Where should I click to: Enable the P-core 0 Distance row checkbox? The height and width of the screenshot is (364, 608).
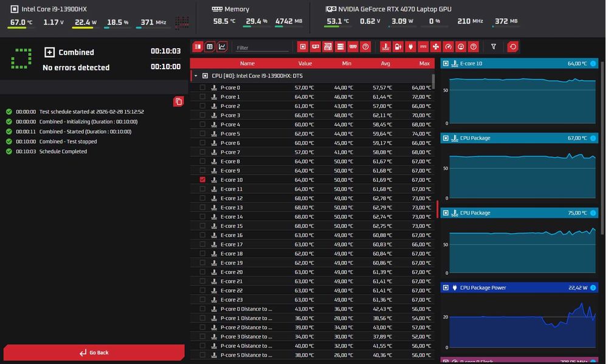click(202, 309)
